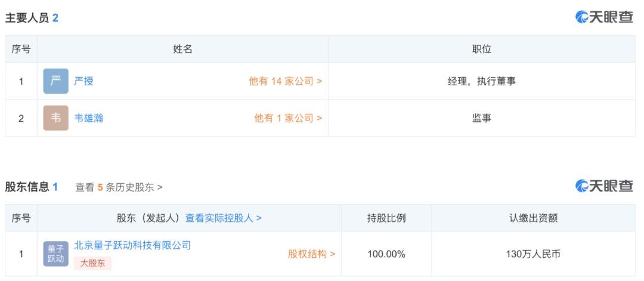Click the 量子跃动 company logo icon
Viewport: 644px width, 281px height.
[56, 254]
